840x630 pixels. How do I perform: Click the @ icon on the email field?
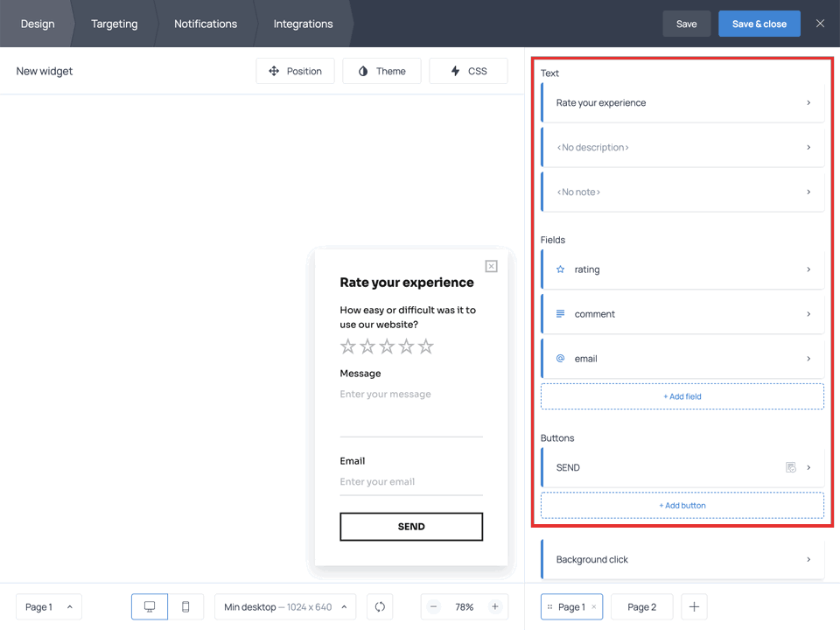click(x=562, y=358)
